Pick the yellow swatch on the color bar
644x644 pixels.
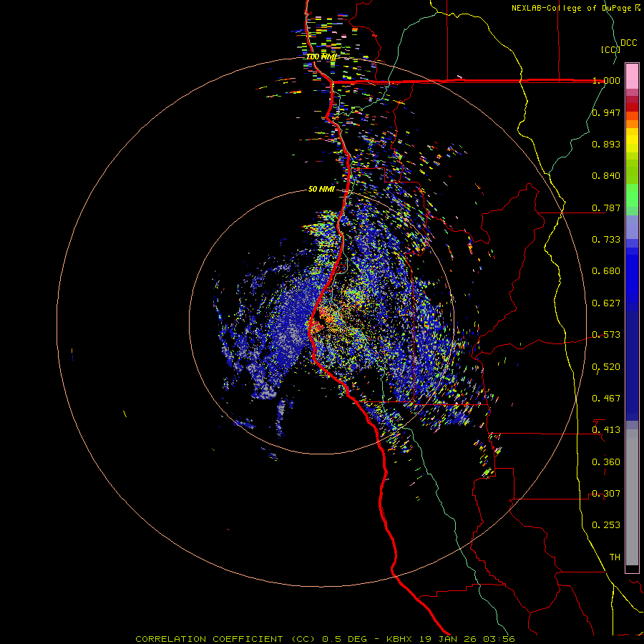click(632, 141)
